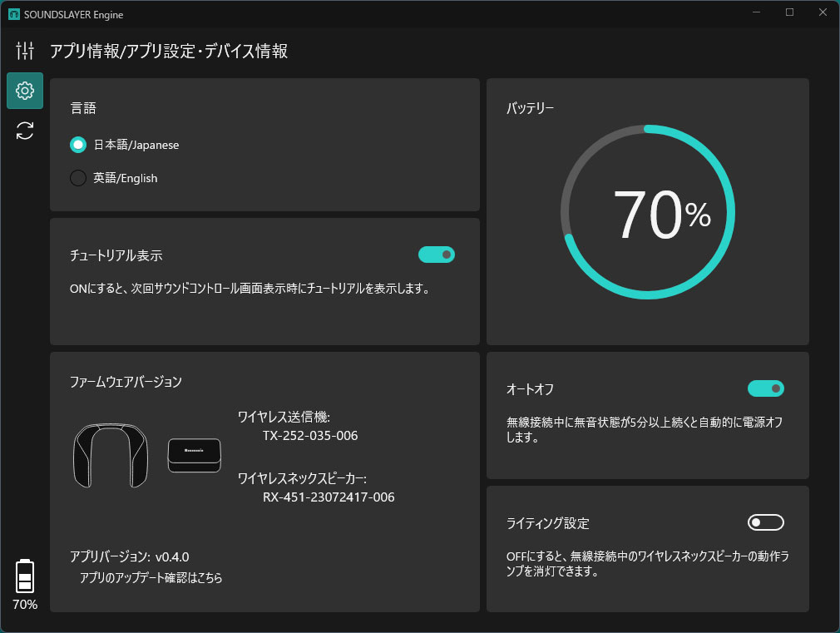Image resolution: width=840 pixels, height=633 pixels.
Task: Turn off the チュートリアル表示 toggle
Action: coord(437,255)
